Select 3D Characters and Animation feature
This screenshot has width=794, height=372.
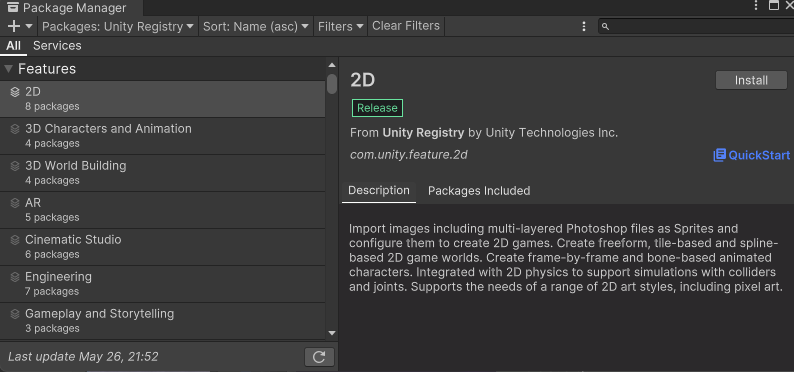point(163,136)
